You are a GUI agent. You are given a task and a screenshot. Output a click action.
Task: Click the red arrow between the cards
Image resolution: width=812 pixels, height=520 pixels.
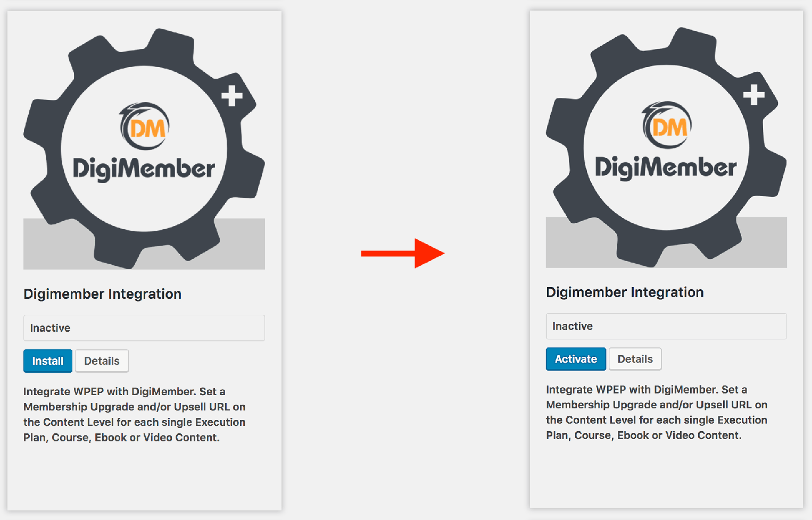point(403,253)
